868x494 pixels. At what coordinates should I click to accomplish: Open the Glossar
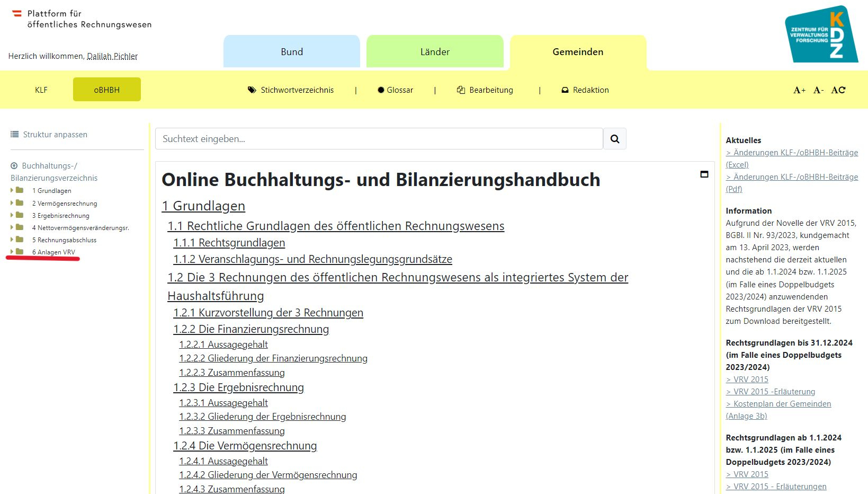point(395,90)
